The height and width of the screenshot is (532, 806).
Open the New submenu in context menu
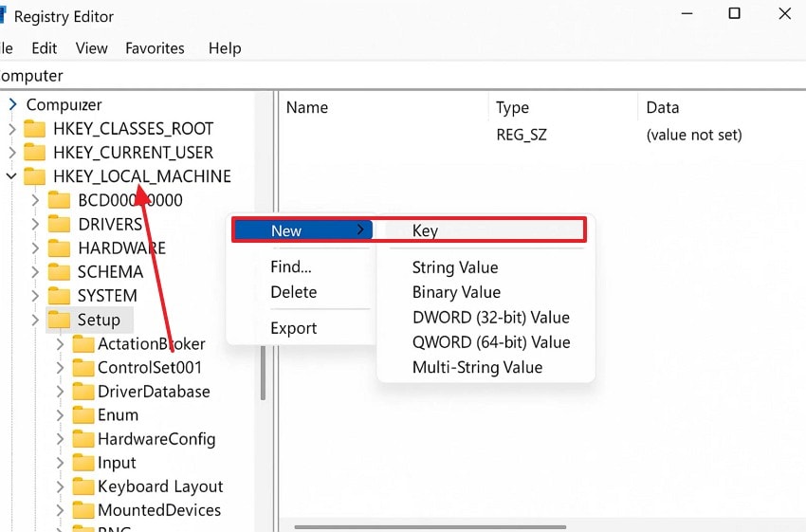(302, 230)
